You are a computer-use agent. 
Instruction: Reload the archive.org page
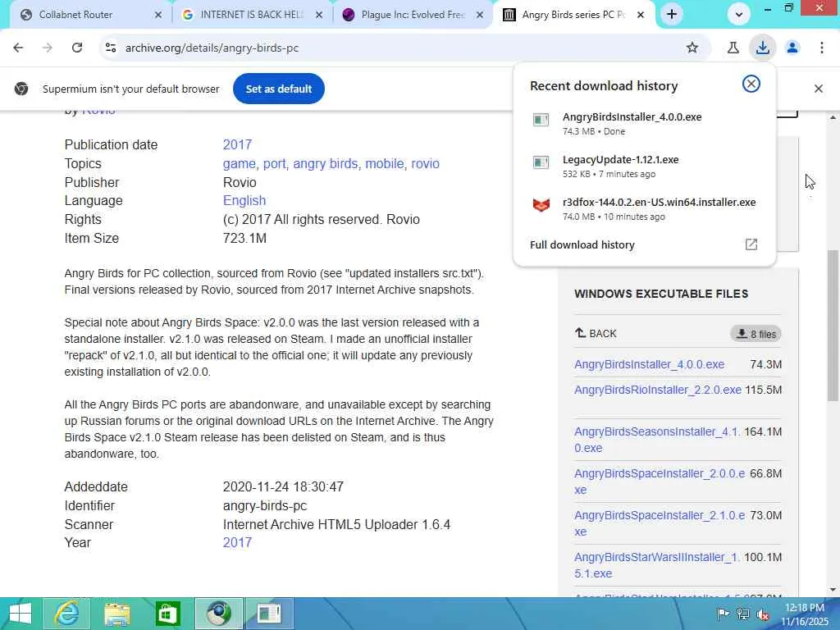(x=77, y=48)
